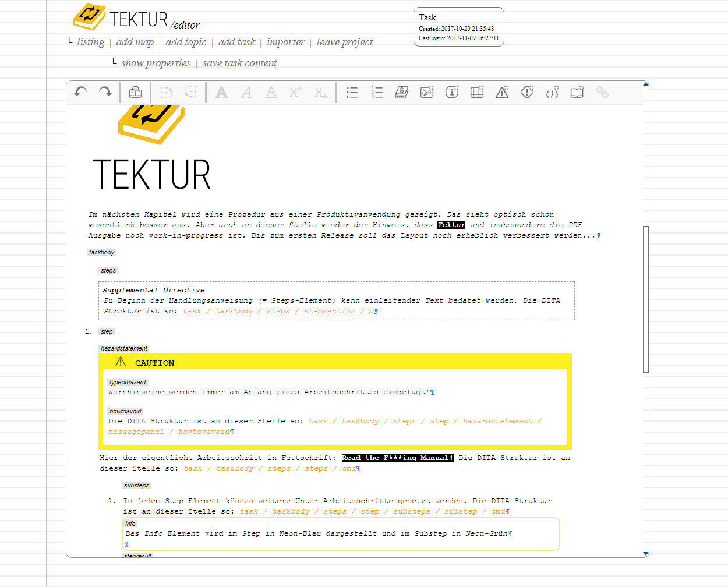Click the insert table icon
Image resolution: width=728 pixels, height=587 pixels.
(x=477, y=92)
